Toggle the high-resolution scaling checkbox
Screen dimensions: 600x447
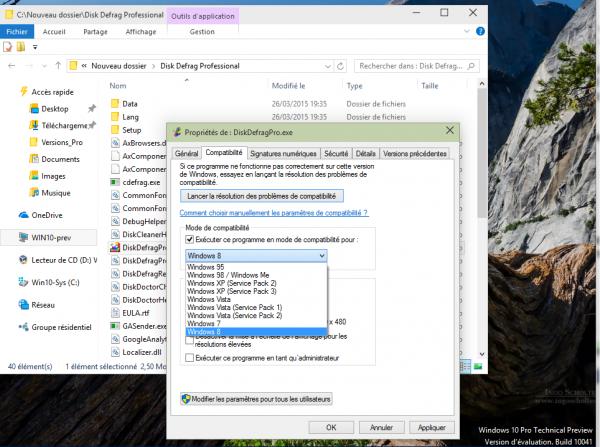(189, 340)
